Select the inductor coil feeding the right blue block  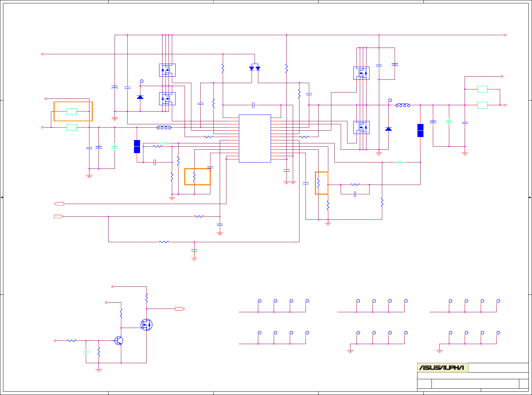coord(403,105)
